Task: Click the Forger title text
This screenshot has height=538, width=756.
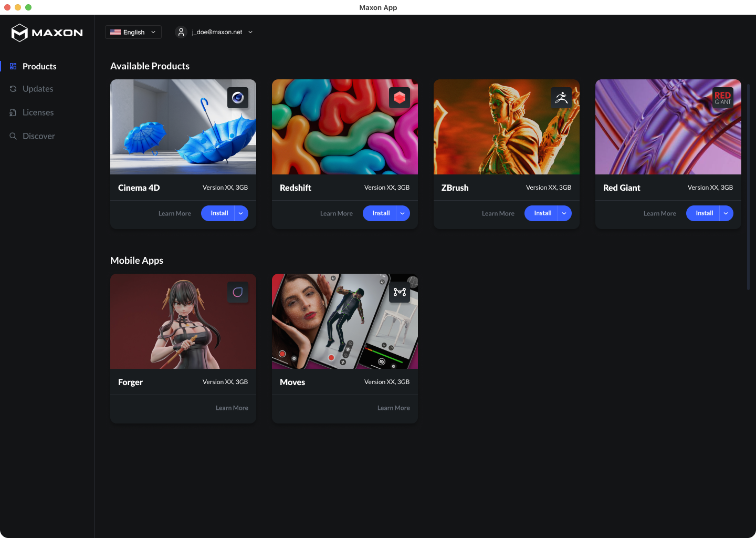Action: [130, 382]
